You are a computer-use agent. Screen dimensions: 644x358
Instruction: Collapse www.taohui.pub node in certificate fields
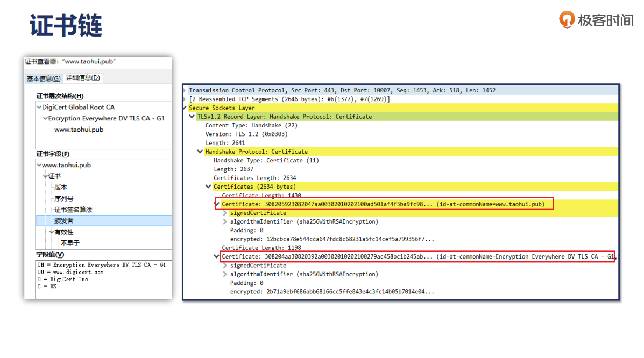(39, 165)
